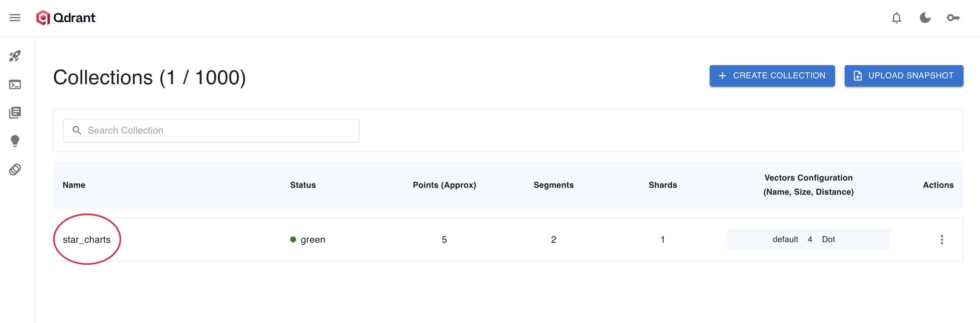Open the lightbulb Tutorial icon

pos(15,140)
